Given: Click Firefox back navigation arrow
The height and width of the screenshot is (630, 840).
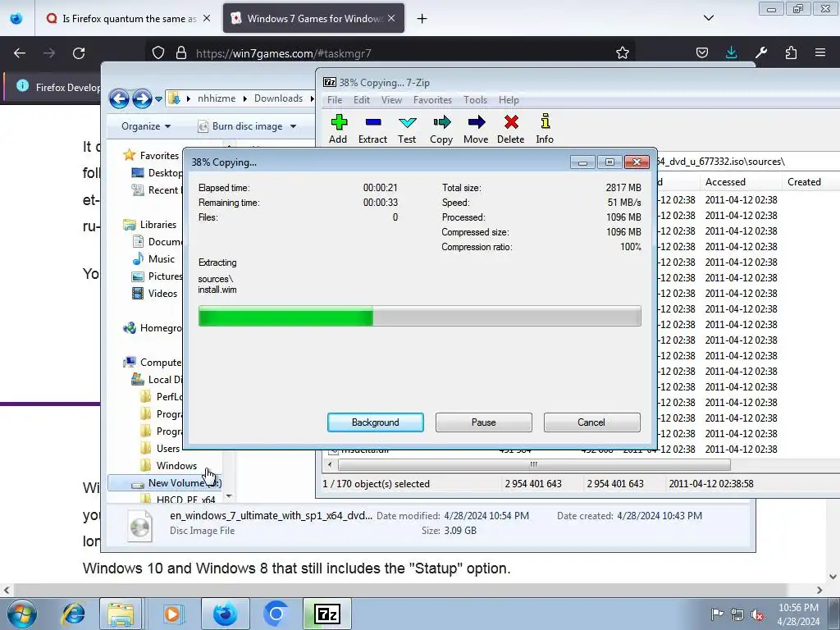Looking at the screenshot, I should point(20,53).
